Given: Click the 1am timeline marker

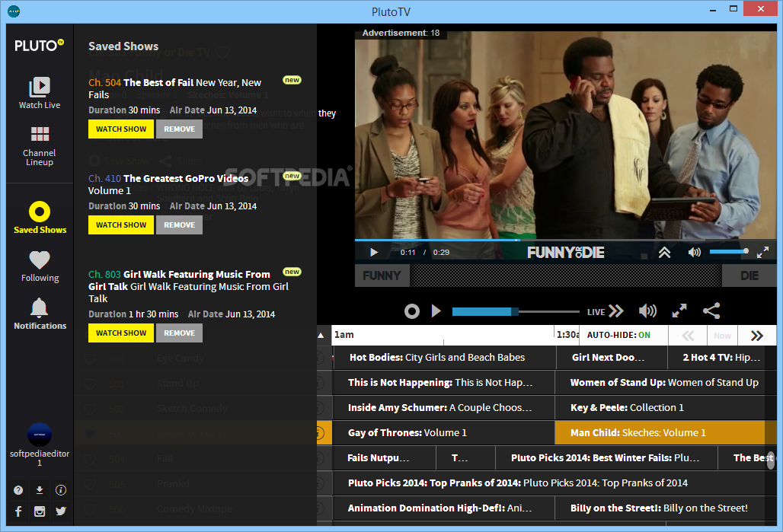Looking at the screenshot, I should point(344,334).
